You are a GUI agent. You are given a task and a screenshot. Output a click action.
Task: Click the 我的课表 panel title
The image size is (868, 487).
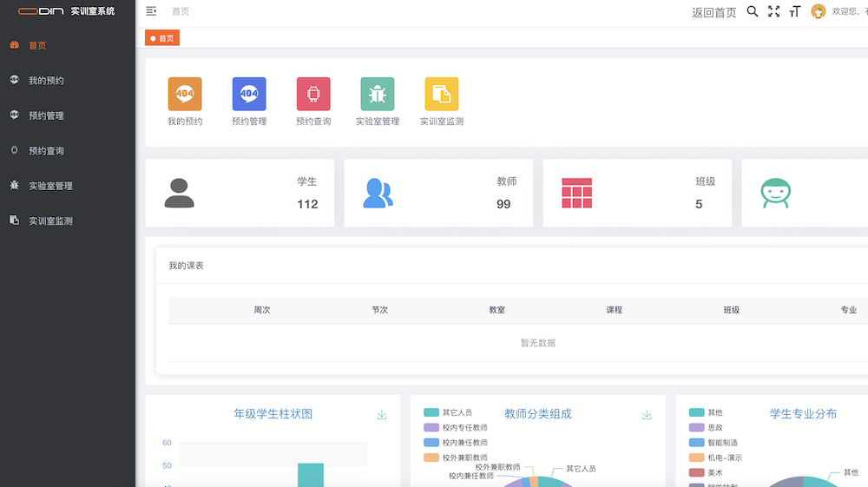point(186,266)
